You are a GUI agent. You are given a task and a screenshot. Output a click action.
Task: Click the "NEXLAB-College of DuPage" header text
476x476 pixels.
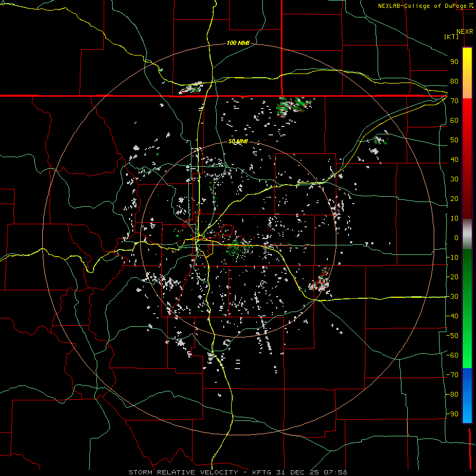point(422,6)
